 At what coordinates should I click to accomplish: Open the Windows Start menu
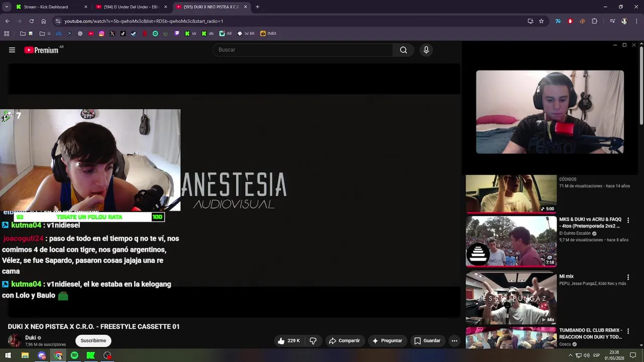(8, 355)
